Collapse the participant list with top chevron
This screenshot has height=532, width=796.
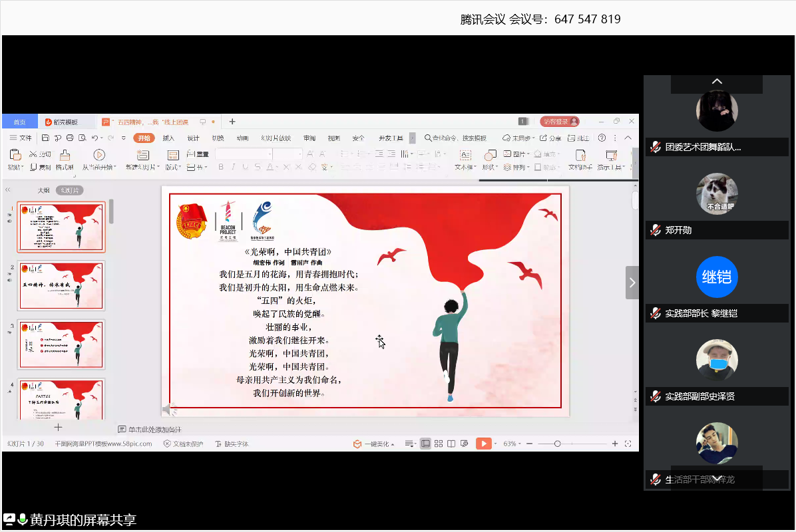717,82
